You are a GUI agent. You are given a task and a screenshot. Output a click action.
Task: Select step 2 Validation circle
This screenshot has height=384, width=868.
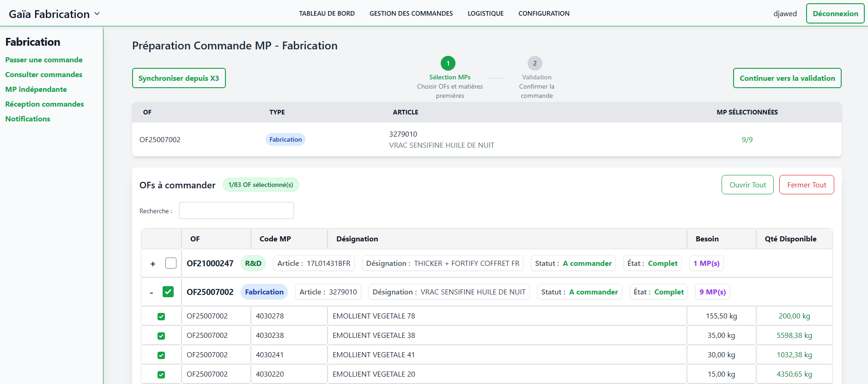(x=535, y=63)
